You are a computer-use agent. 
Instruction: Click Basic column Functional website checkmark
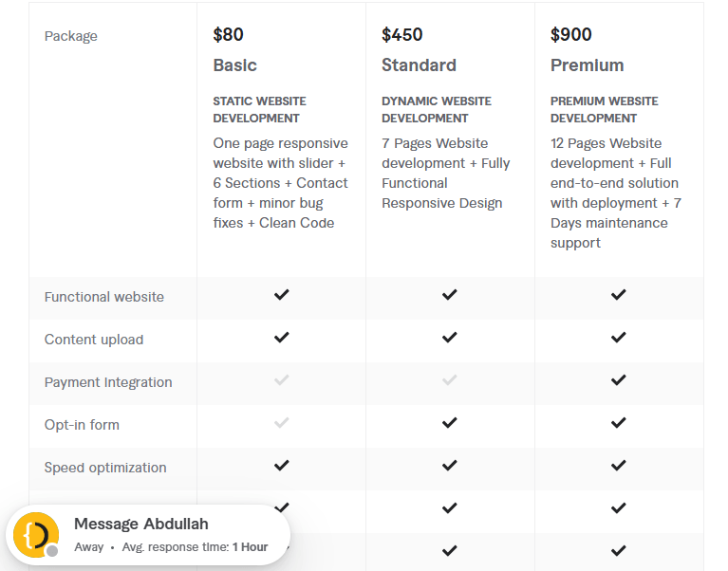[x=281, y=295]
